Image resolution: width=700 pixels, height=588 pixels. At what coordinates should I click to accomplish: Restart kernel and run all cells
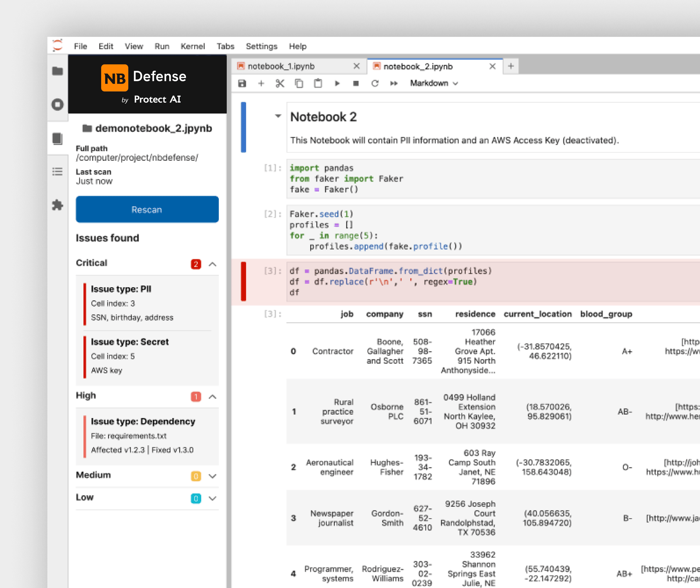[394, 83]
